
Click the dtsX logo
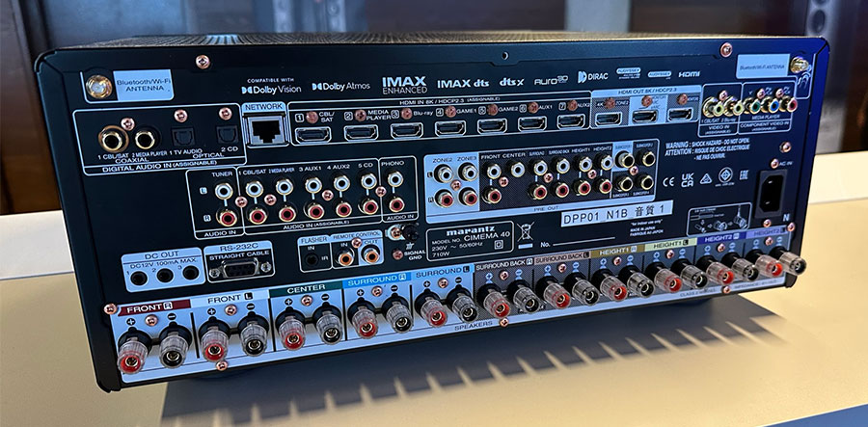point(511,82)
